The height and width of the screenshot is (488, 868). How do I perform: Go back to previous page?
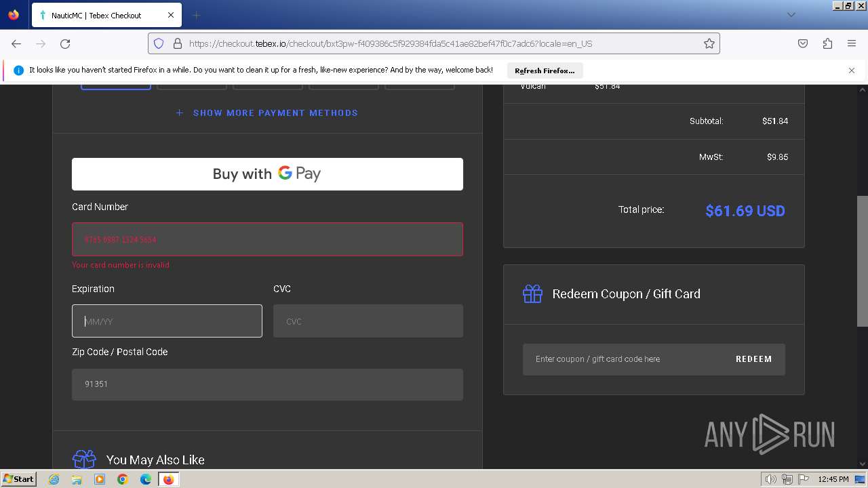16,43
